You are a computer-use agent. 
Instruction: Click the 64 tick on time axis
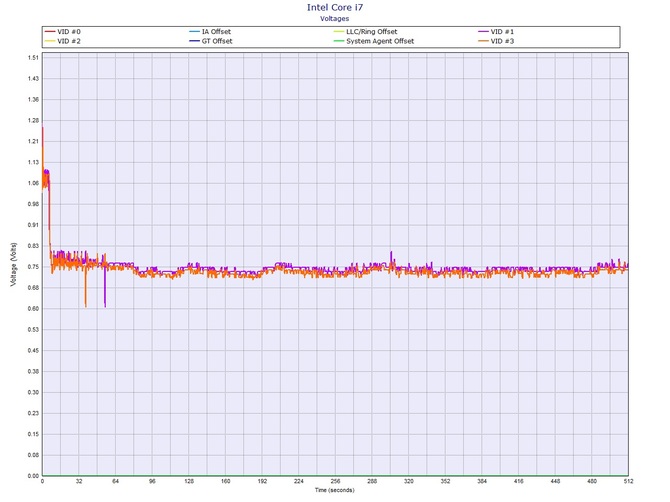point(115,481)
